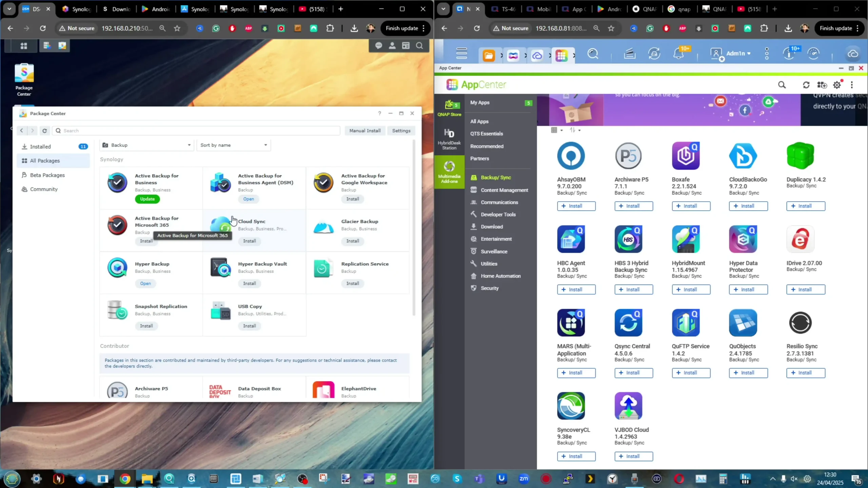The image size is (868, 488).
Task: Select Security category in AppCenter
Action: tap(489, 288)
